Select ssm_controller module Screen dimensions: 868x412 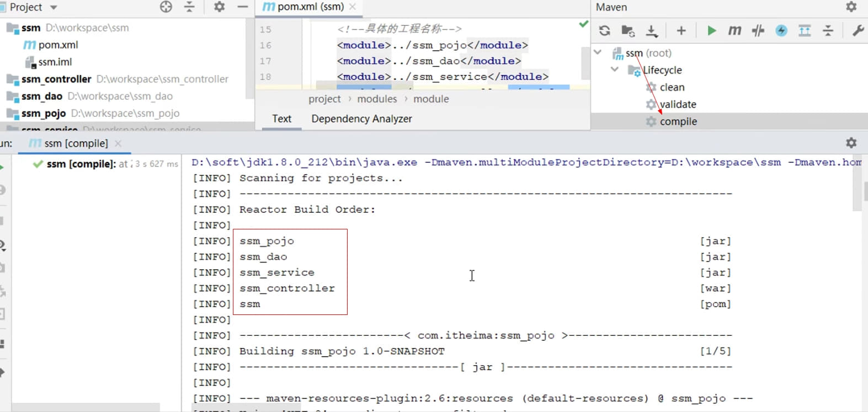(x=117, y=79)
